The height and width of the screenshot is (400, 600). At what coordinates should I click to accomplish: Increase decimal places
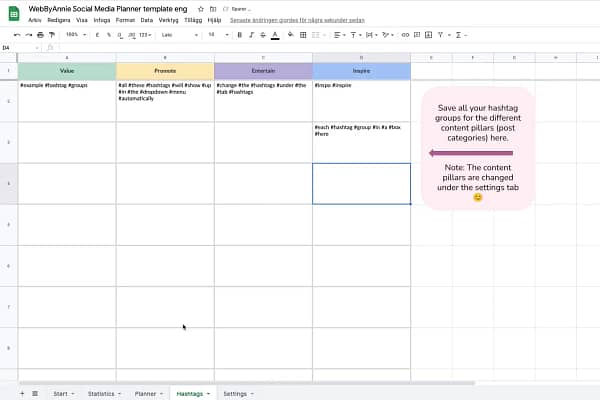click(x=132, y=35)
